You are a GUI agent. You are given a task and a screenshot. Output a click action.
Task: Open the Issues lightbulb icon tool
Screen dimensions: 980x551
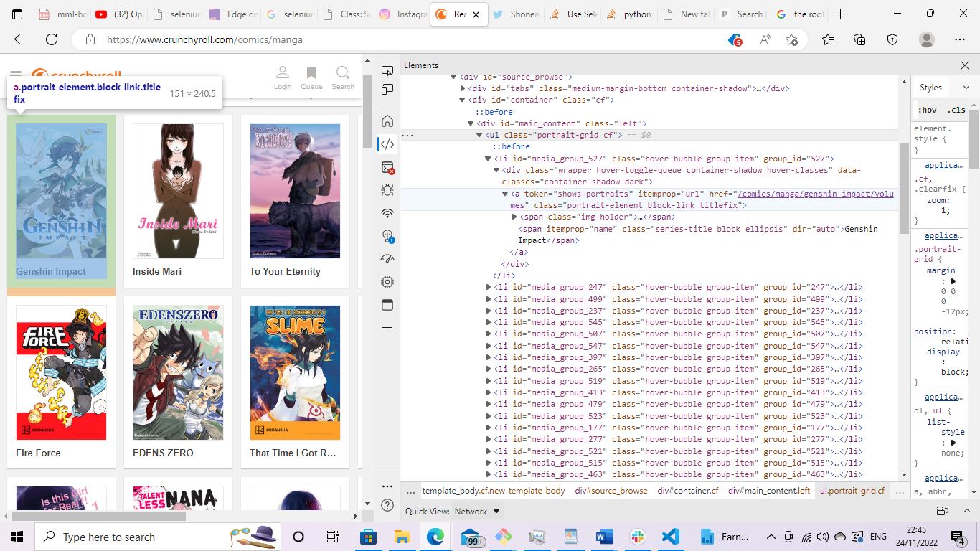pyautogui.click(x=387, y=236)
